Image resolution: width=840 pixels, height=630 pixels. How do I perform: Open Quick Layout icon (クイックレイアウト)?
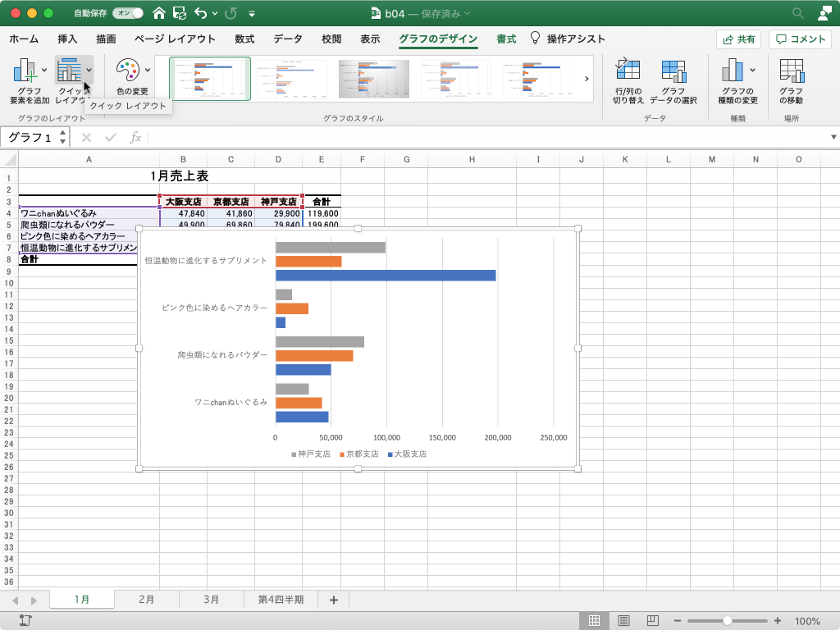pyautogui.click(x=69, y=71)
